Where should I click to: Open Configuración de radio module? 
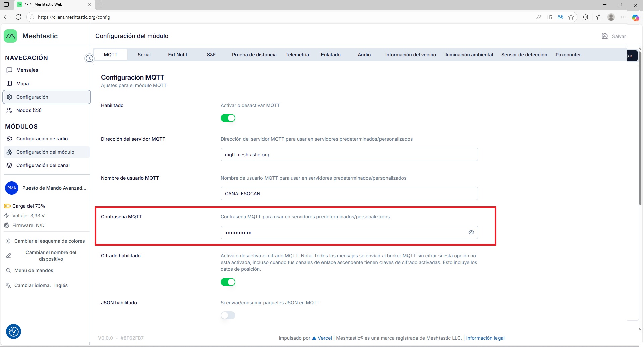(x=42, y=139)
